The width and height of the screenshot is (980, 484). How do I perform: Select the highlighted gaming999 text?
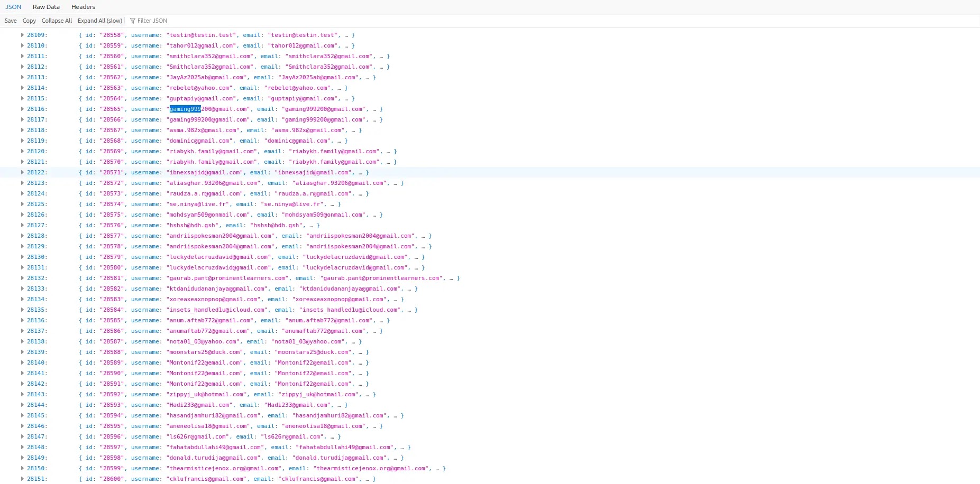pyautogui.click(x=184, y=109)
